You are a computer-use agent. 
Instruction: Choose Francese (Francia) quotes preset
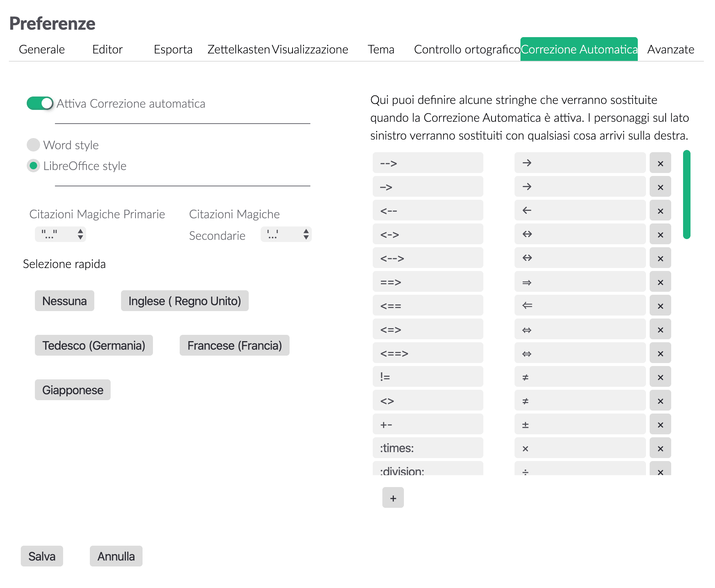235,345
